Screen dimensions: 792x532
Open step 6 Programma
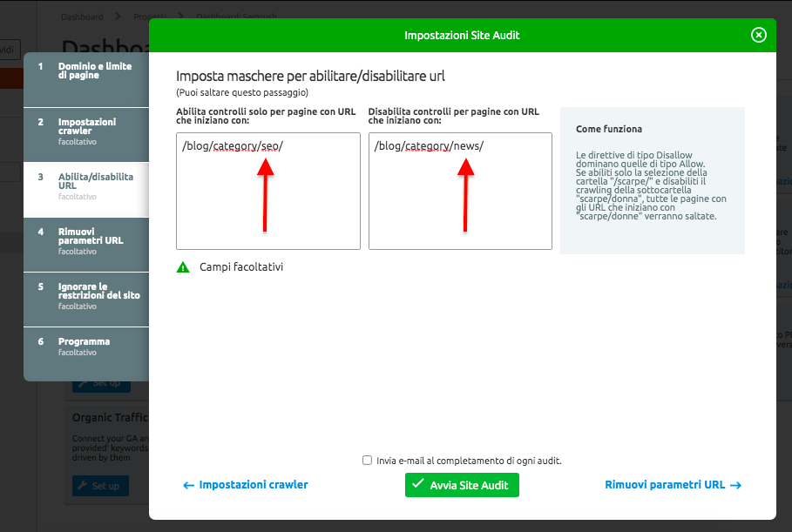[86, 354]
